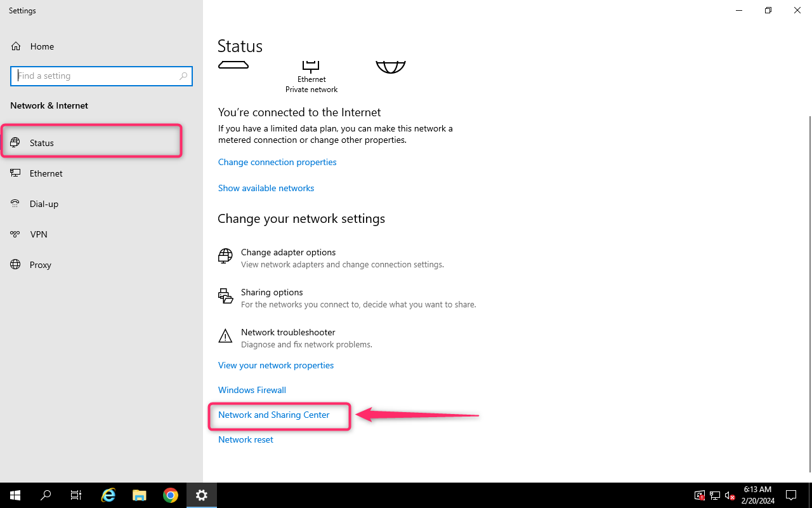The image size is (812, 508).
Task: Click the Private network label under Ethernet
Action: (x=311, y=90)
